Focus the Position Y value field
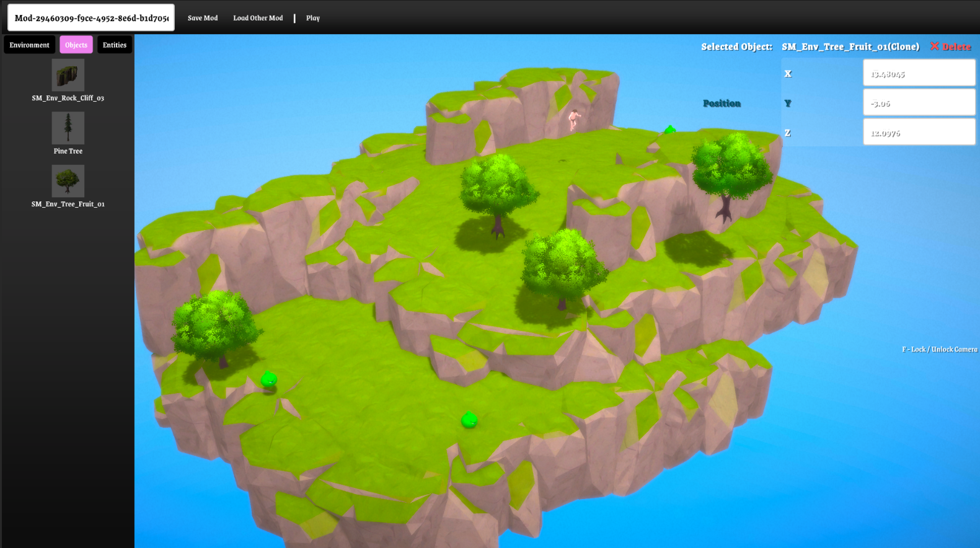The width and height of the screenshot is (980, 548). point(919,102)
